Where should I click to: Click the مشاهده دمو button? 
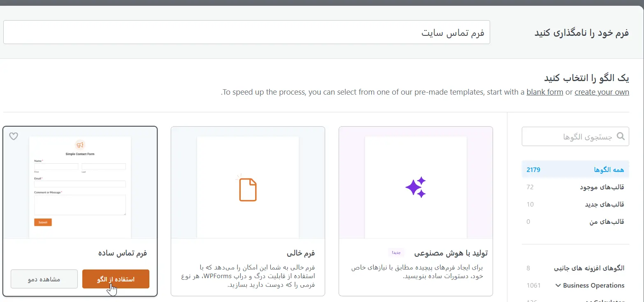click(x=44, y=279)
